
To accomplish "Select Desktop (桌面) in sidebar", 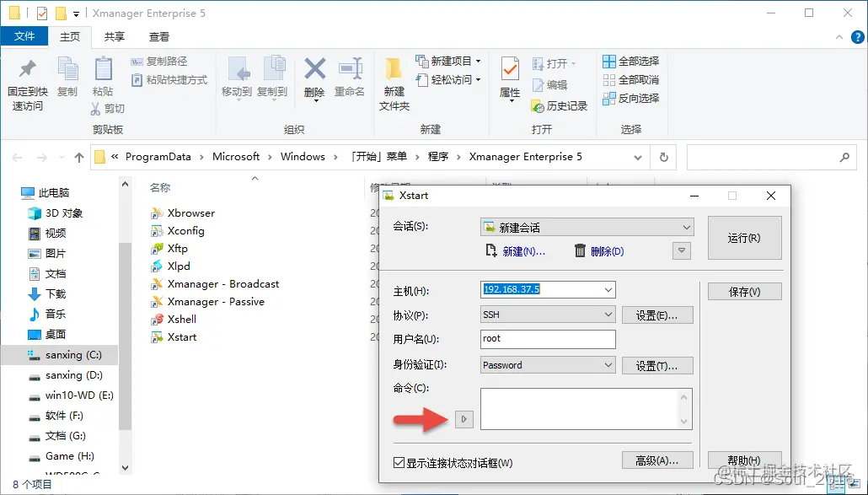I will 47,335.
